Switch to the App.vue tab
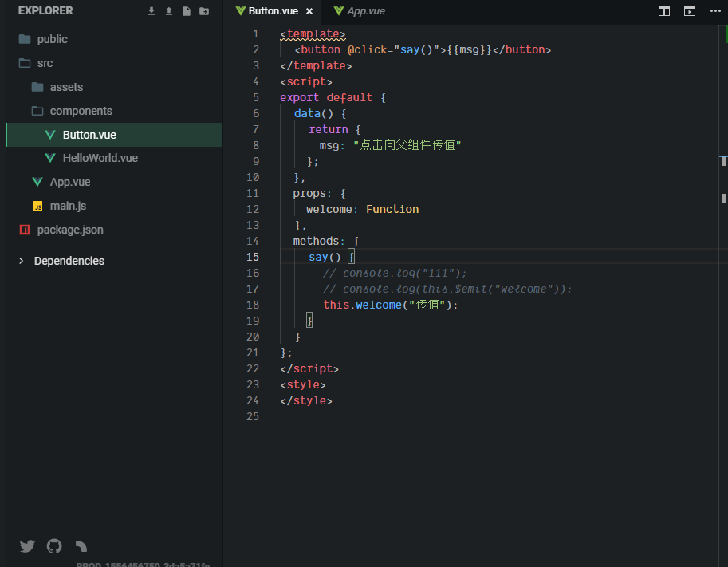Screen dimensions: 728x567 [x=365, y=11]
